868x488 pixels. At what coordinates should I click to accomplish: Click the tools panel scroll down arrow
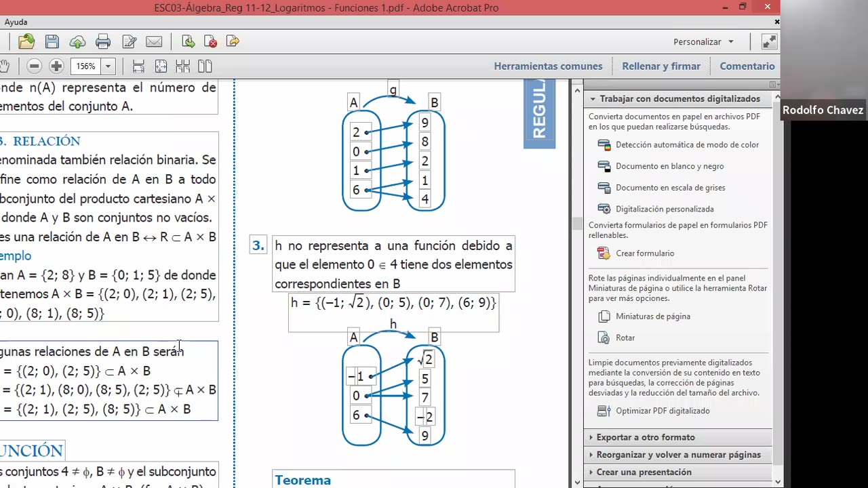[777, 483]
